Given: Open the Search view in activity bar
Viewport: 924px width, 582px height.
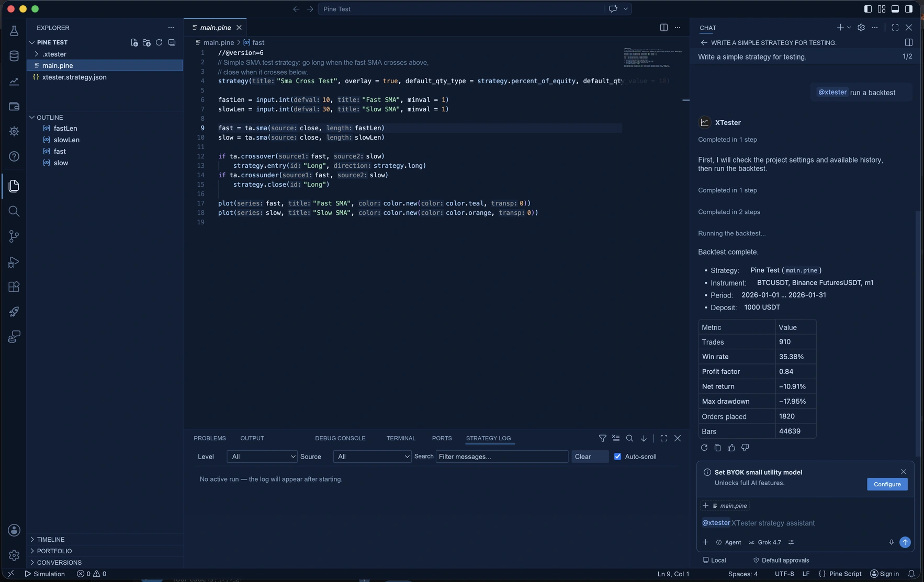Looking at the screenshot, I should 14,211.
